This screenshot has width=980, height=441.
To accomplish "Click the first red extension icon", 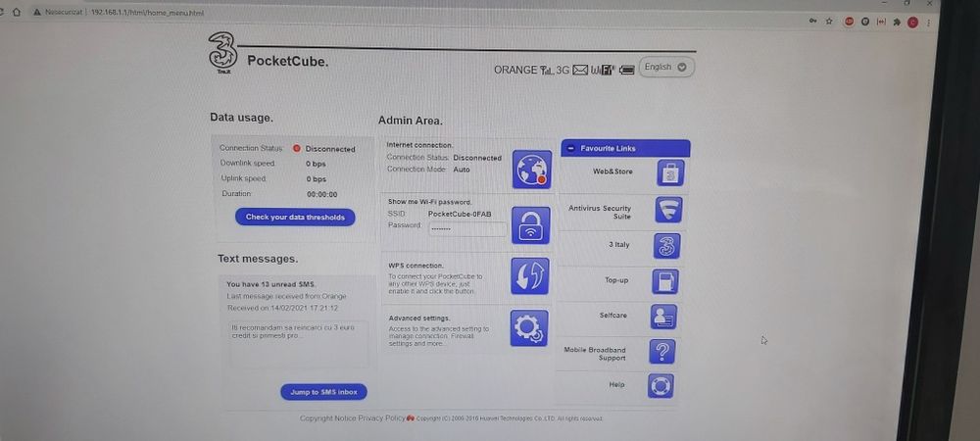I will tap(849, 22).
